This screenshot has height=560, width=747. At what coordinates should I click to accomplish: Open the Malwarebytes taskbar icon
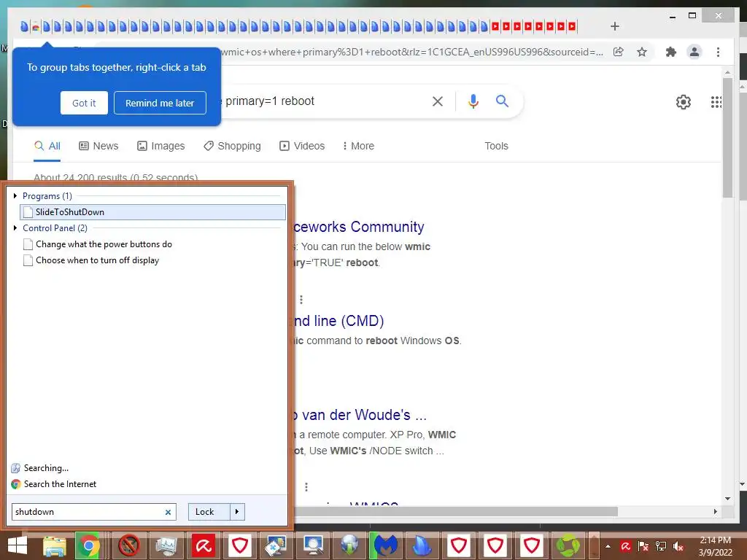point(386,545)
